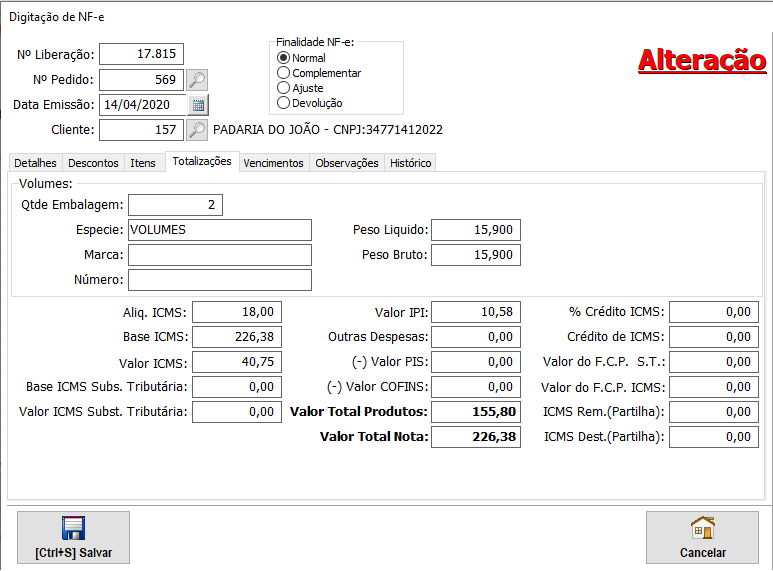Open the Vencimentos tab
This screenshot has width=773, height=571.
pos(273,163)
